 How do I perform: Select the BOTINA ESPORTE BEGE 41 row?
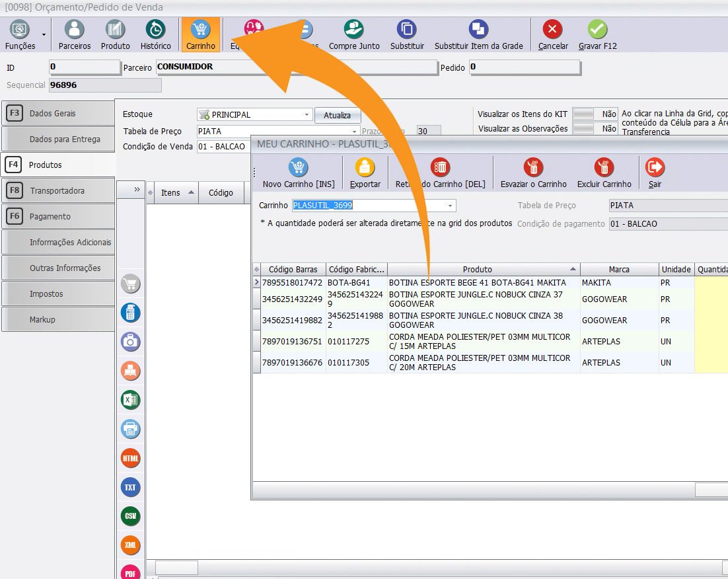tap(477, 282)
